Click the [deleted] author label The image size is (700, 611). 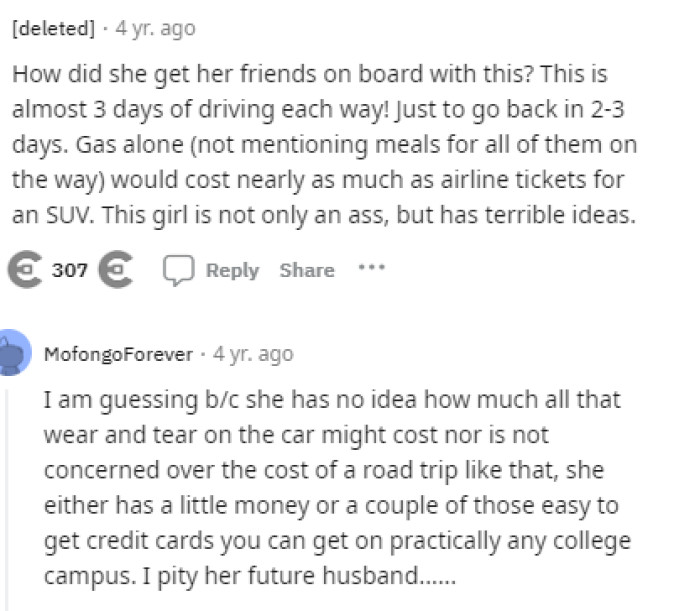(52, 29)
